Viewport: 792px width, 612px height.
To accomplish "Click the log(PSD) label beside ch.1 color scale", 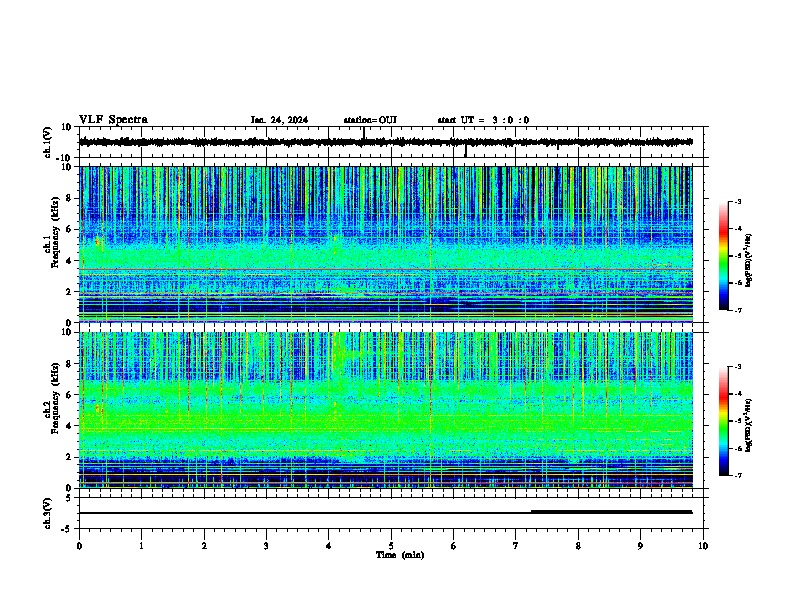I will tap(748, 261).
